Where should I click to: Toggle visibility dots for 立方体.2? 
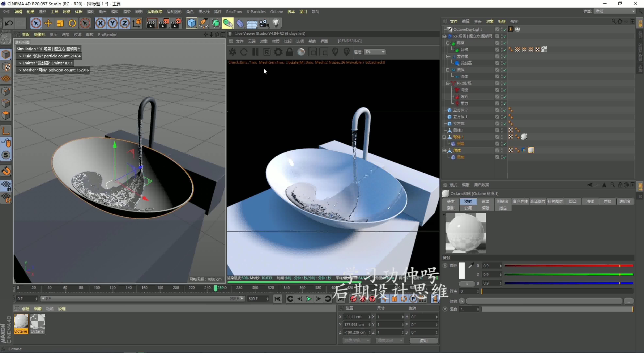(x=502, y=110)
